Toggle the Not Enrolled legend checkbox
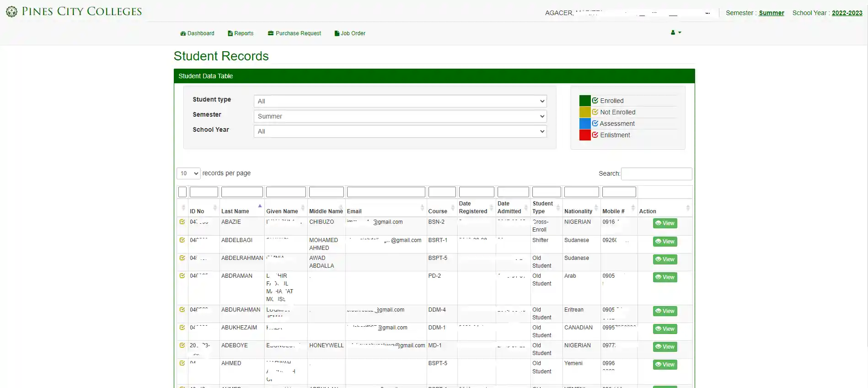 [595, 112]
